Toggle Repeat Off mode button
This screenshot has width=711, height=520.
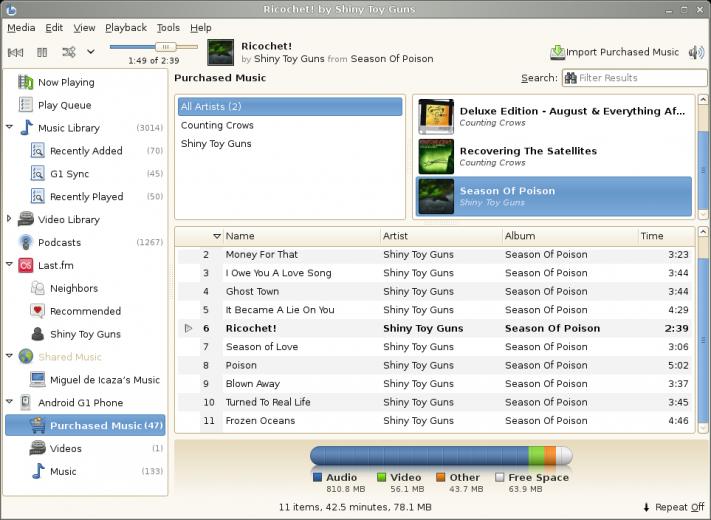coord(674,507)
